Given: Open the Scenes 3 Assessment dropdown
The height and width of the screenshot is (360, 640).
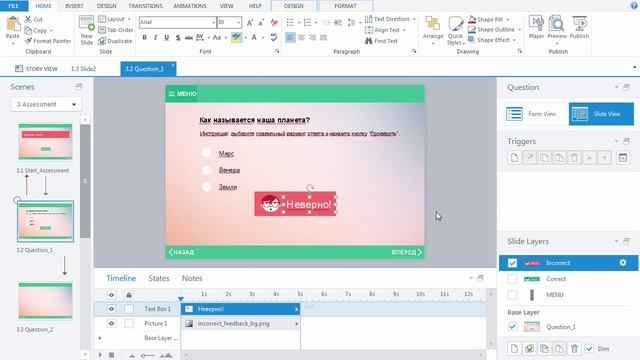Looking at the screenshot, I should (46, 104).
